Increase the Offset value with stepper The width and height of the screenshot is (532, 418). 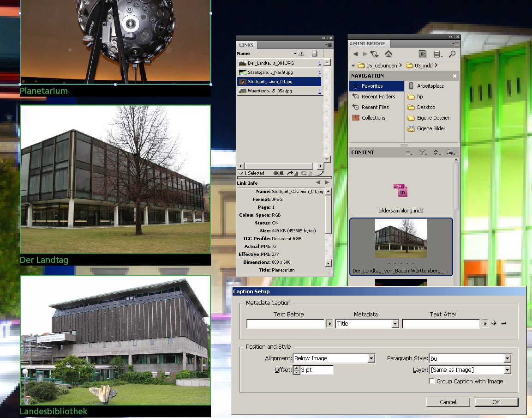(x=297, y=368)
